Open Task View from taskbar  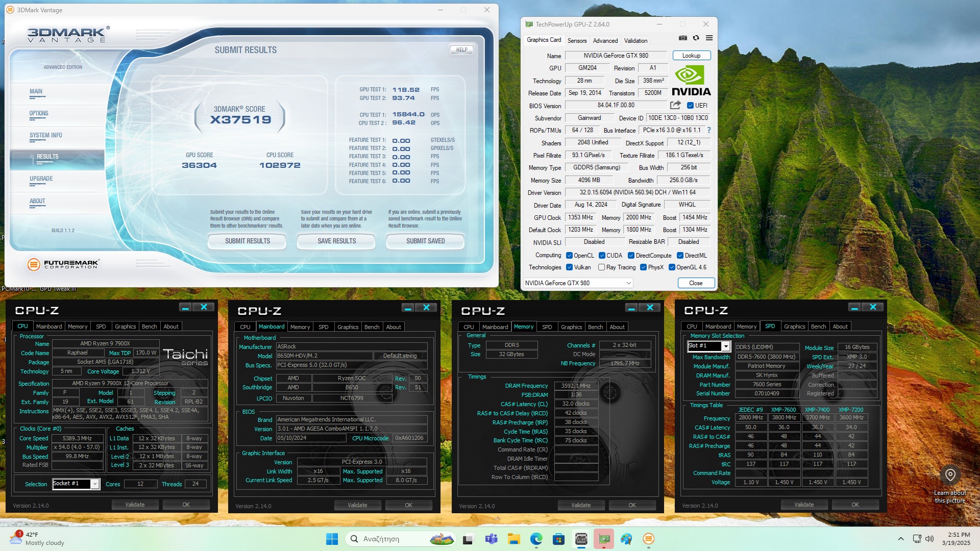tap(468, 539)
